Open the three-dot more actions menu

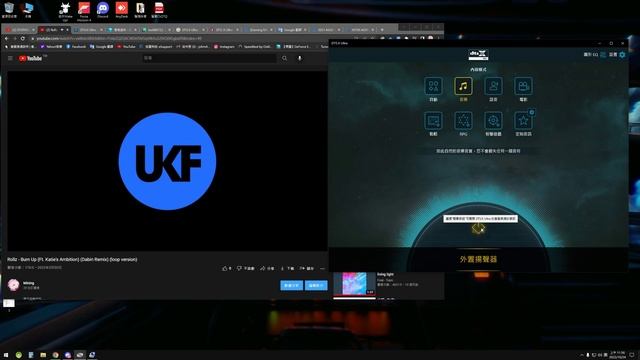[x=322, y=269]
